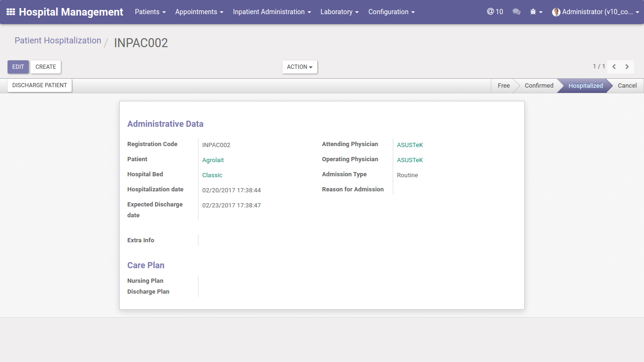Image resolution: width=644 pixels, height=362 pixels.
Task: Click the Reason for Admission label
Action: tap(353, 189)
